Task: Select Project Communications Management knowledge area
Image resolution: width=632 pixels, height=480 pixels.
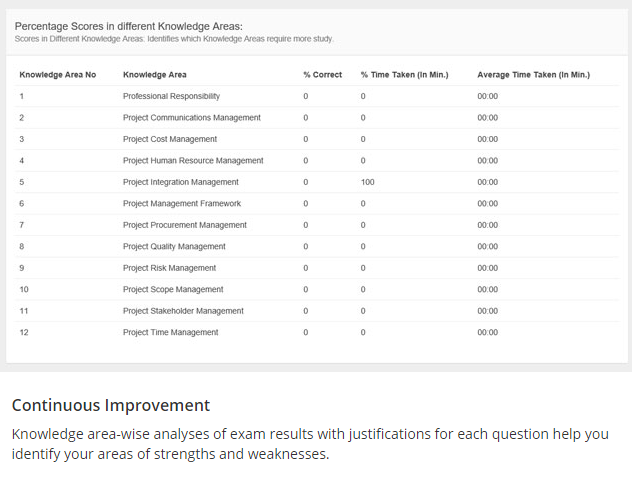Action: tap(191, 118)
